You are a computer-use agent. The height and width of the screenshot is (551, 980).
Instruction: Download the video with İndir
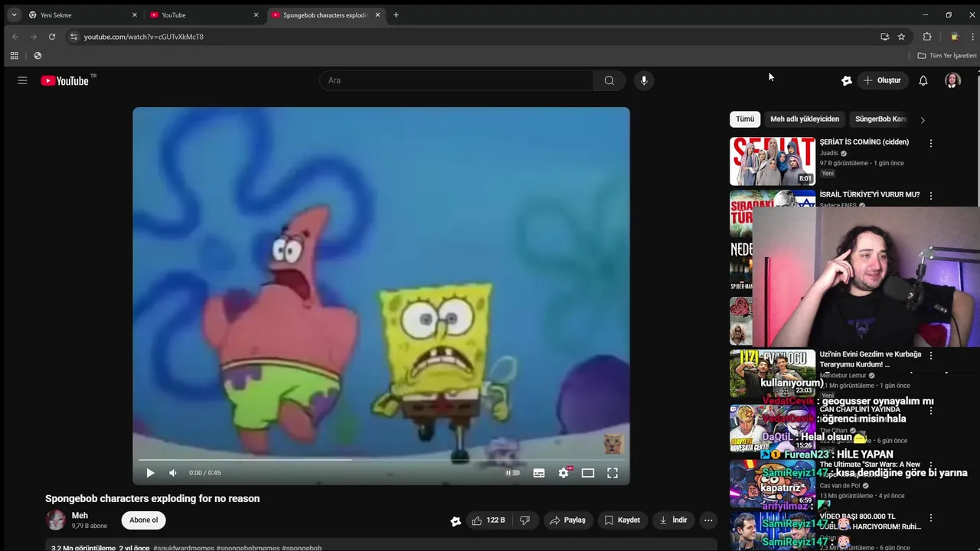674,520
